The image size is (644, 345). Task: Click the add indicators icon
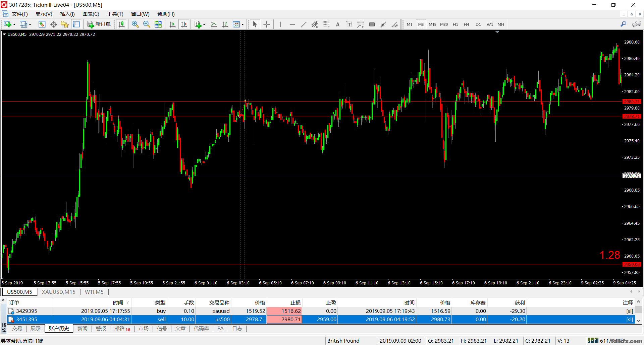(198, 24)
